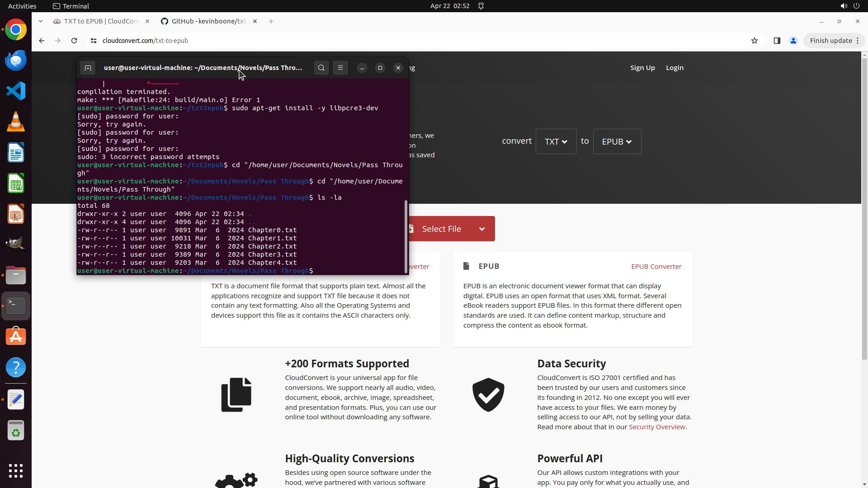Open the Chrome tab search chevron

point(41,21)
